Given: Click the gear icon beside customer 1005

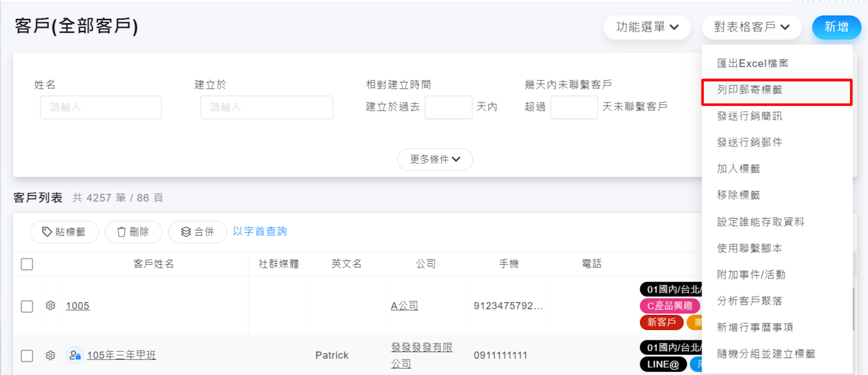Looking at the screenshot, I should 50,306.
